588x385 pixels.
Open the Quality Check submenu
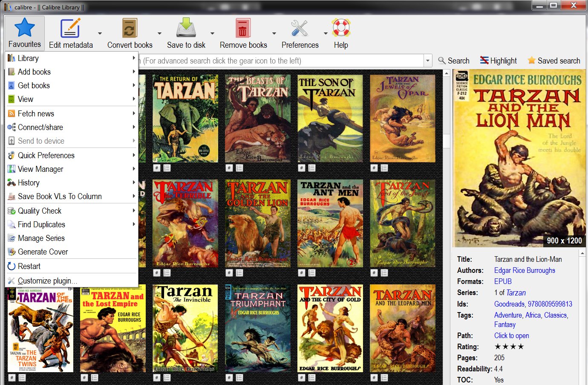pos(40,211)
